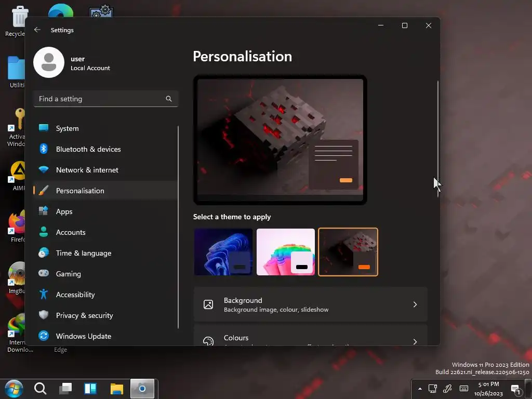532x399 pixels.
Task: Expand the Colours row chevron
Action: [x=415, y=341]
